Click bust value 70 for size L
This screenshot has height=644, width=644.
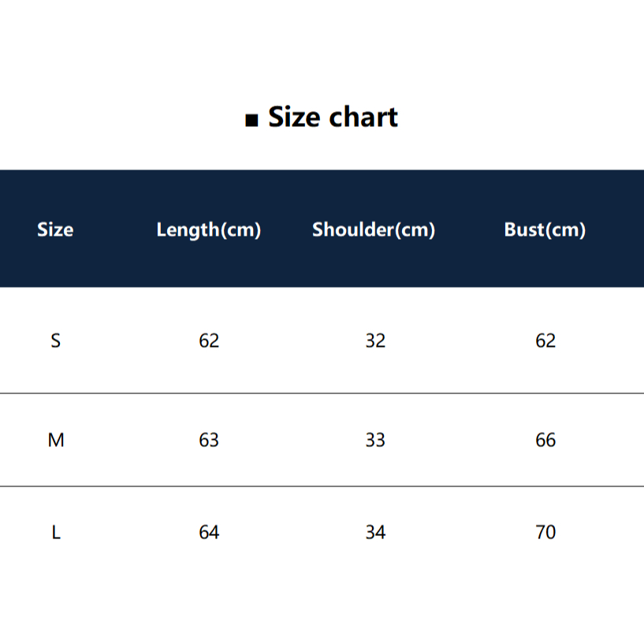(545, 532)
